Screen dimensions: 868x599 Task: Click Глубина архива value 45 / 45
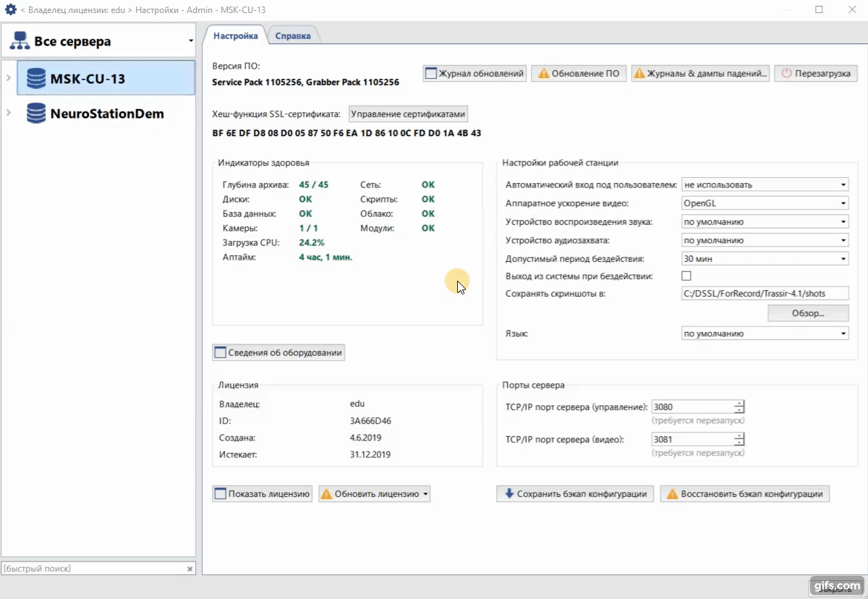tap(314, 184)
